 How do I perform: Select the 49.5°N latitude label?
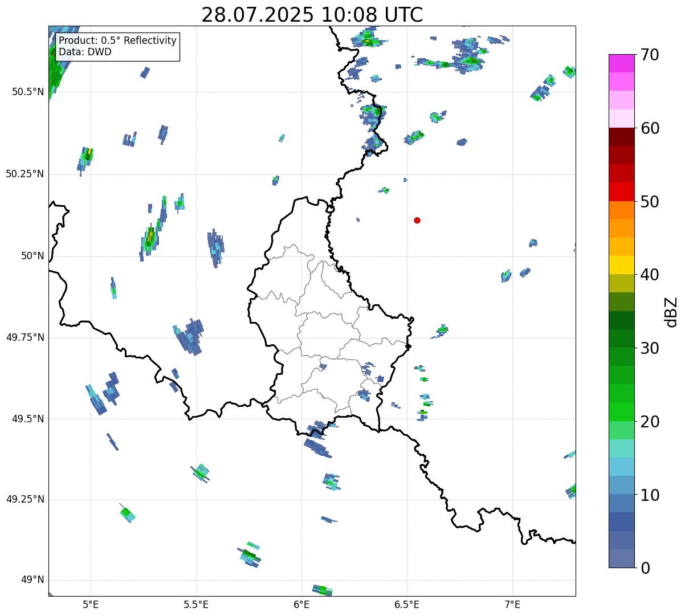pyautogui.click(x=28, y=419)
